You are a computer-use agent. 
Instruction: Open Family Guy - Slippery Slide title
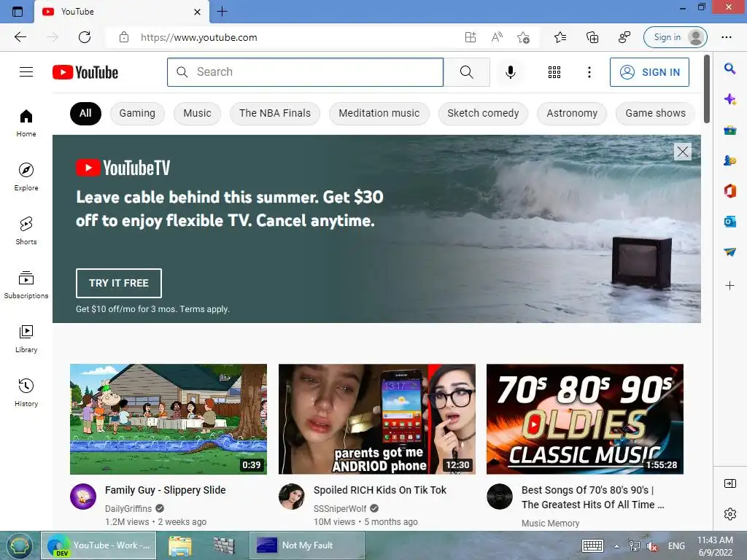pyautogui.click(x=166, y=490)
